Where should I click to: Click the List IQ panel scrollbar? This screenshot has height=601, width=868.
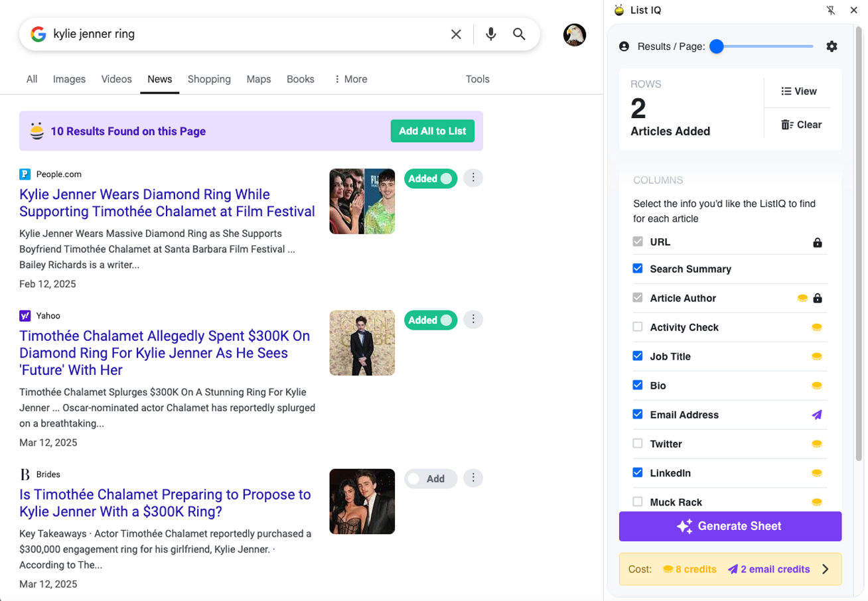(859, 243)
